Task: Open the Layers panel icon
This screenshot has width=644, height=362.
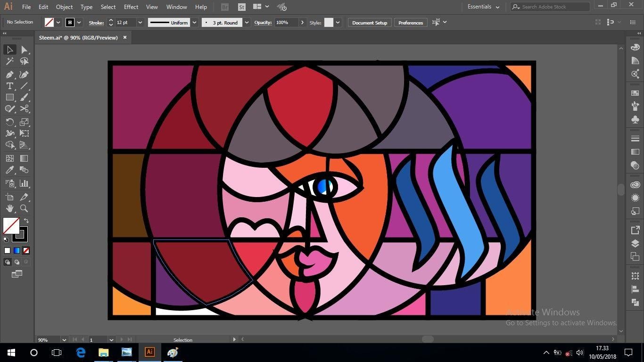Action: click(635, 244)
